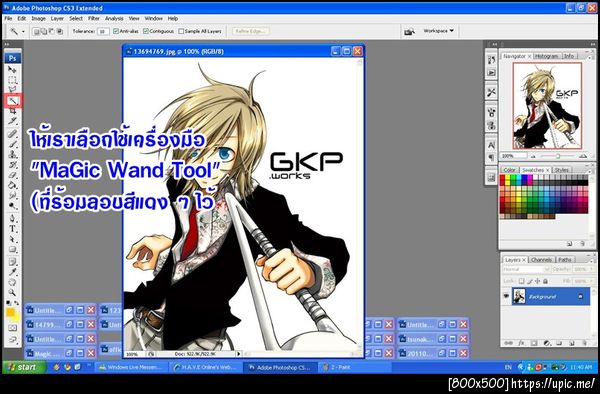Select the Dodge tool
The width and height of the screenshot is (600, 394).
(12, 206)
